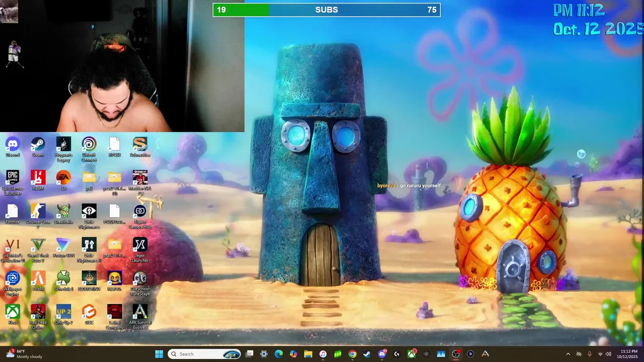This screenshot has width=644, height=362.
Task: Open the Wi-Fi network tray icon
Action: [x=600, y=354]
